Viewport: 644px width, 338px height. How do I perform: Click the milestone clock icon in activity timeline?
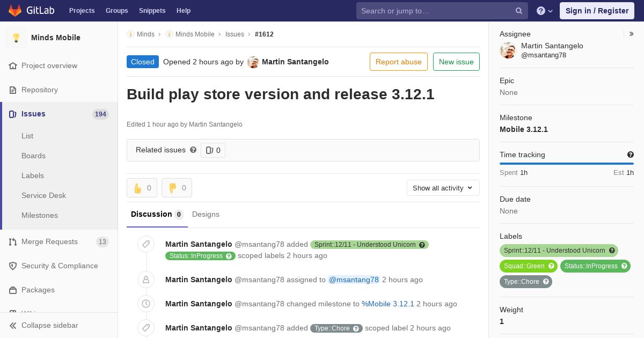146,304
